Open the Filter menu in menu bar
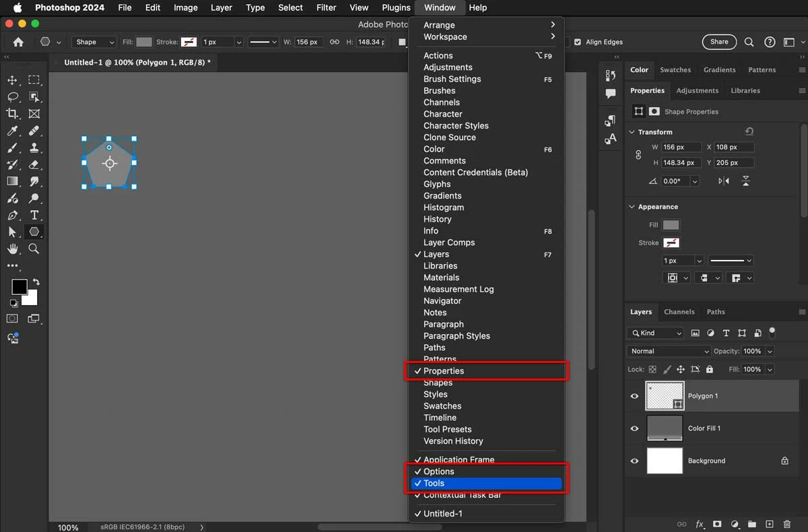 [326, 7]
